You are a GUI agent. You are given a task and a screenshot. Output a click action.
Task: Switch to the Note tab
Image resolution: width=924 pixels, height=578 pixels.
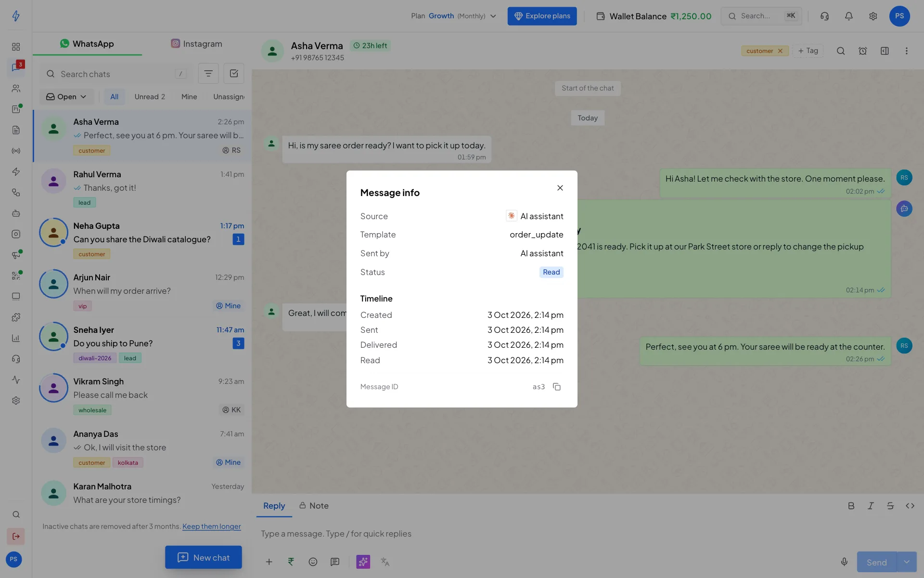[314, 506]
